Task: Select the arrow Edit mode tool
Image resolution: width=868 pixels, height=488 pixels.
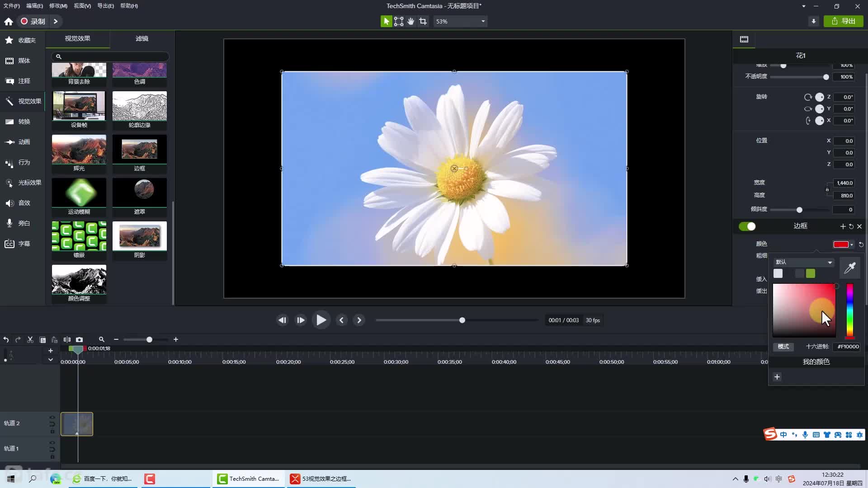Action: [386, 21]
